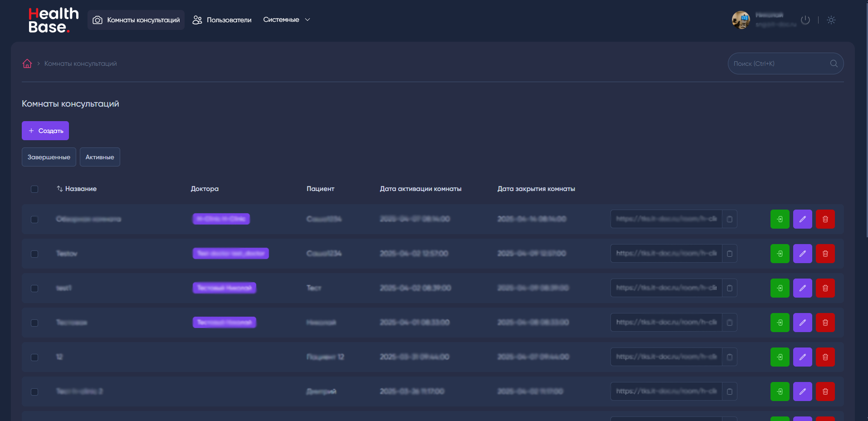The width and height of the screenshot is (868, 421).
Task: Go to the home page via house icon
Action: [27, 64]
